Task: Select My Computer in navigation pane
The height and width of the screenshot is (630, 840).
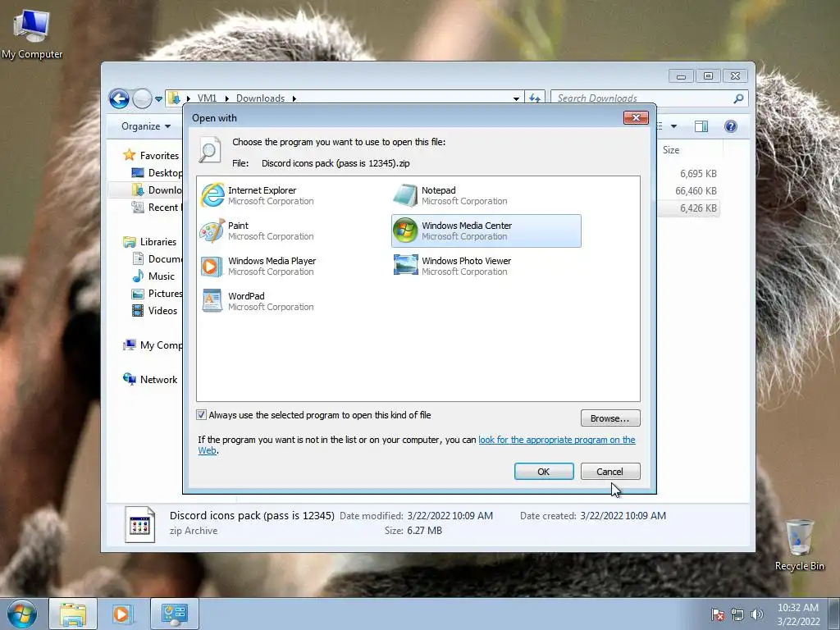Action: pyautogui.click(x=153, y=345)
